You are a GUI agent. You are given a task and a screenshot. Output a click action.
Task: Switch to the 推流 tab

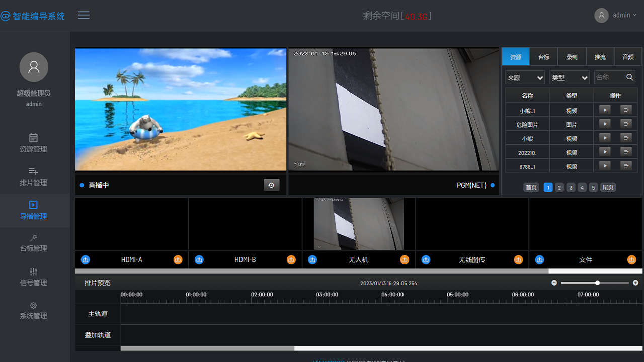(x=600, y=57)
